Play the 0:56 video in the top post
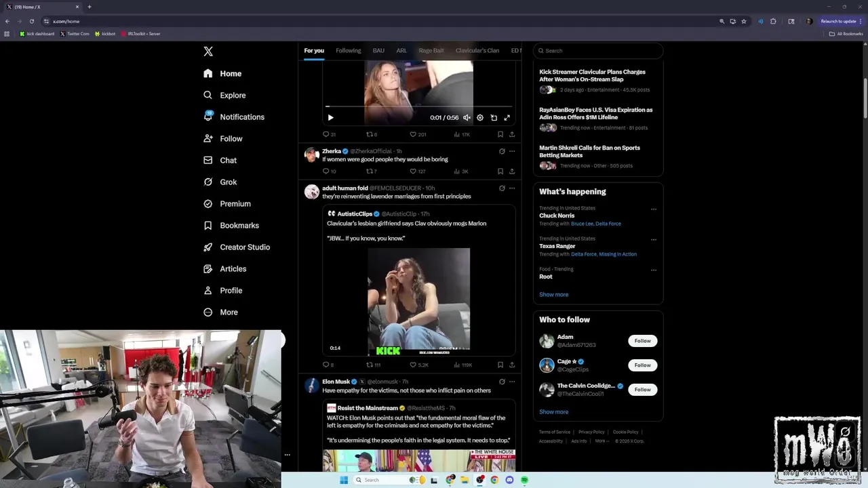The width and height of the screenshot is (868, 488). pyautogui.click(x=330, y=118)
